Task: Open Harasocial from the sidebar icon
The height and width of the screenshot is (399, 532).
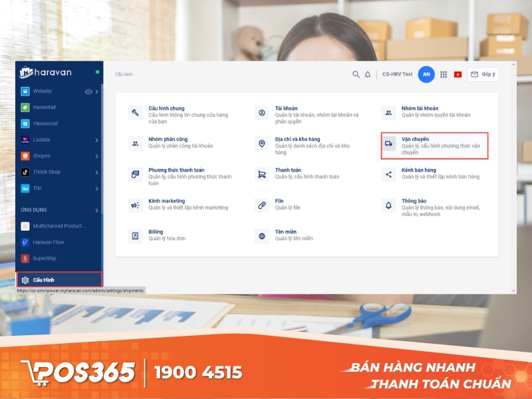Action: [25, 123]
